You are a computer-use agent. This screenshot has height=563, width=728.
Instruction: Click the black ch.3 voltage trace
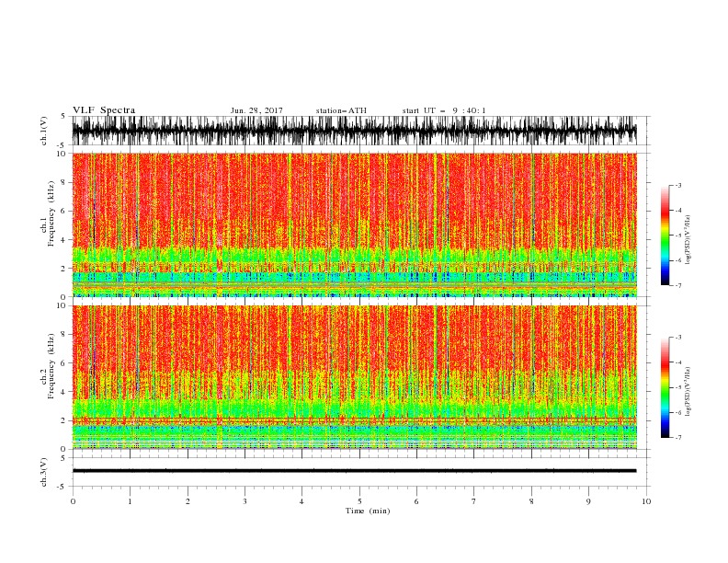354,471
